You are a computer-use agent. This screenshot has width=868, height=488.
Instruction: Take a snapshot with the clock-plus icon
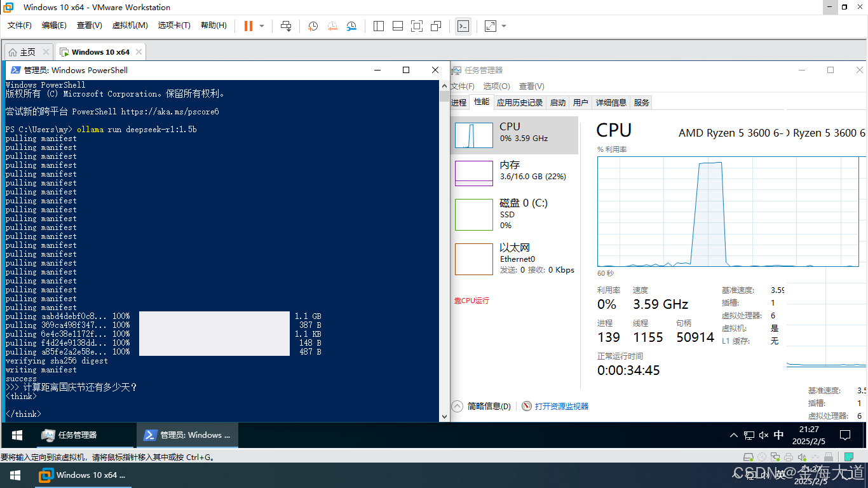click(313, 26)
